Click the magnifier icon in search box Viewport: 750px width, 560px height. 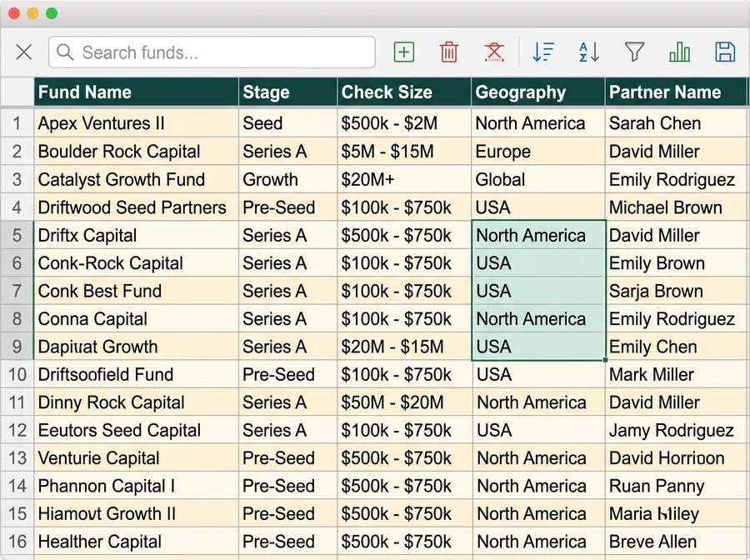click(x=65, y=52)
